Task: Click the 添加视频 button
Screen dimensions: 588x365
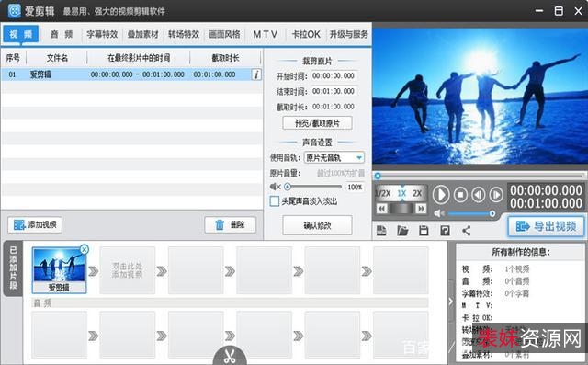Action: (x=35, y=224)
